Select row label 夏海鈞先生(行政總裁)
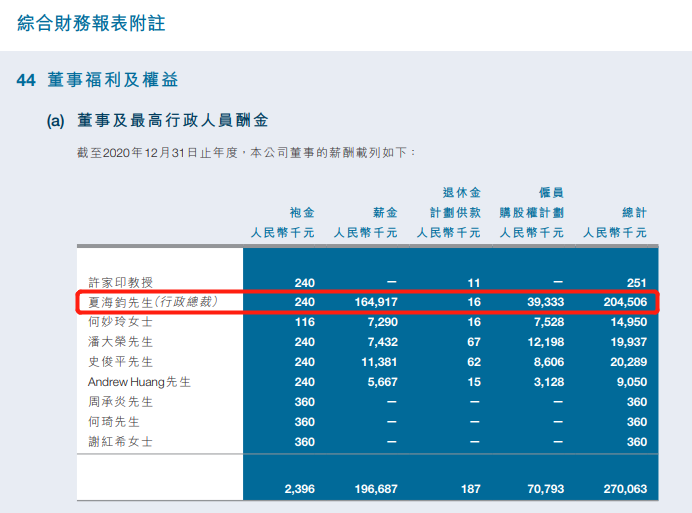 152,302
